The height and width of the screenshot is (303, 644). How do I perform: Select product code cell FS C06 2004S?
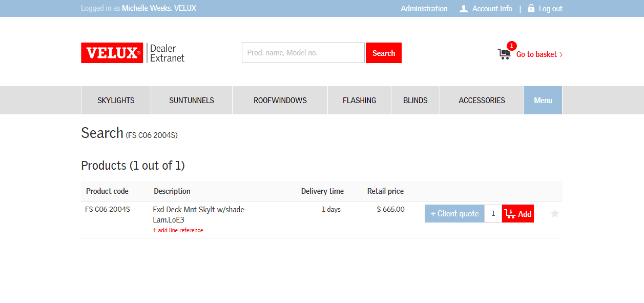108,209
